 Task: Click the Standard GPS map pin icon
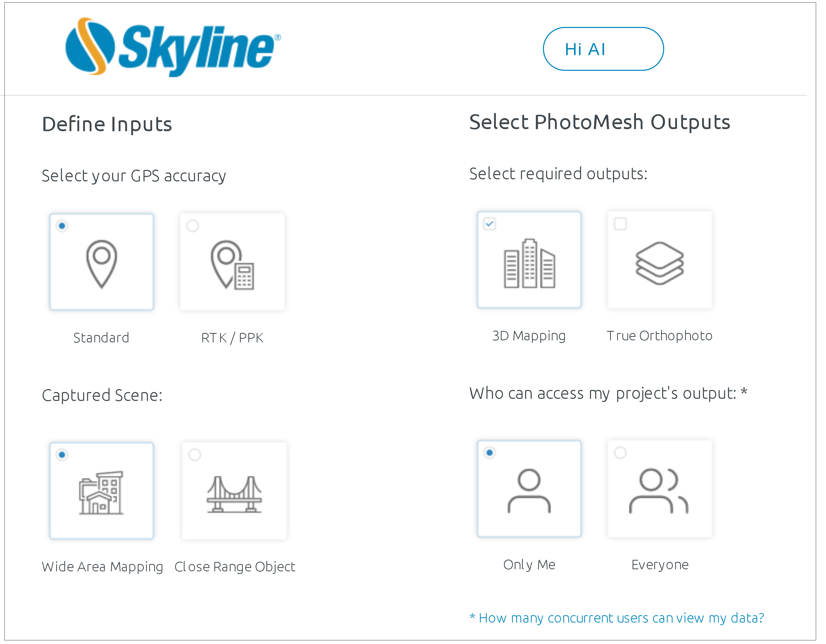click(x=102, y=264)
